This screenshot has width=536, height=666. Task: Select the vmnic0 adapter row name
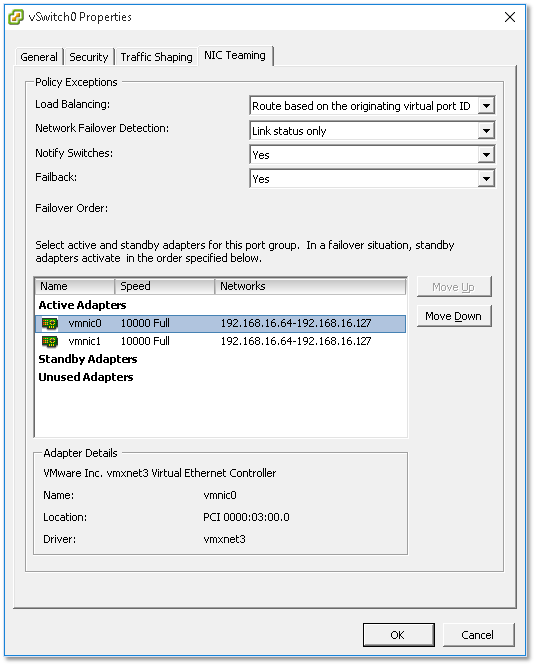85,324
